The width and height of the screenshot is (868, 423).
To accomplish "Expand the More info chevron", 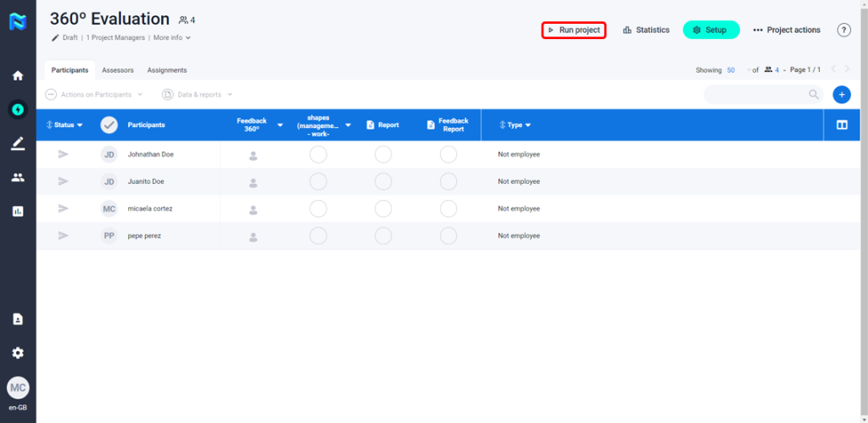I will pyautogui.click(x=187, y=38).
